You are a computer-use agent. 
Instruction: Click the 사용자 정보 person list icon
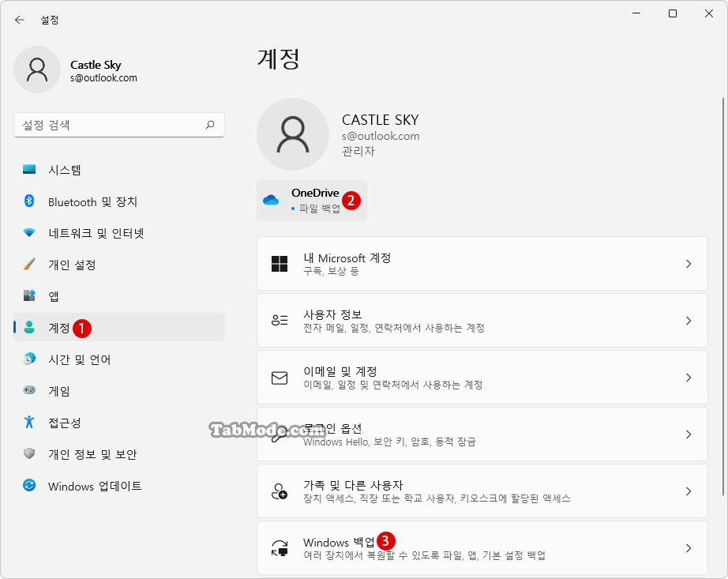280,321
